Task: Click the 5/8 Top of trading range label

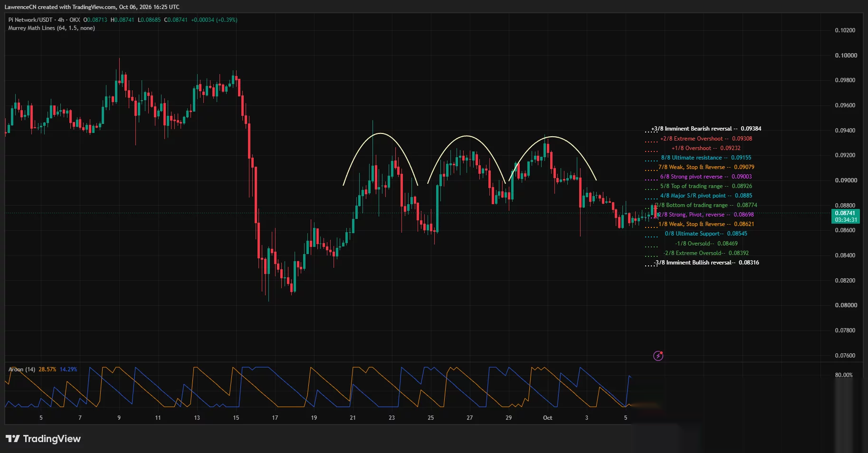Action: (x=706, y=186)
